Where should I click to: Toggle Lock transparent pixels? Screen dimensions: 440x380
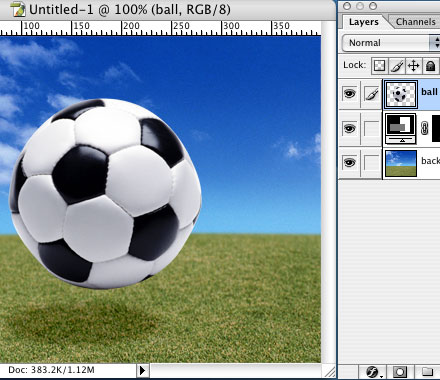[379, 65]
